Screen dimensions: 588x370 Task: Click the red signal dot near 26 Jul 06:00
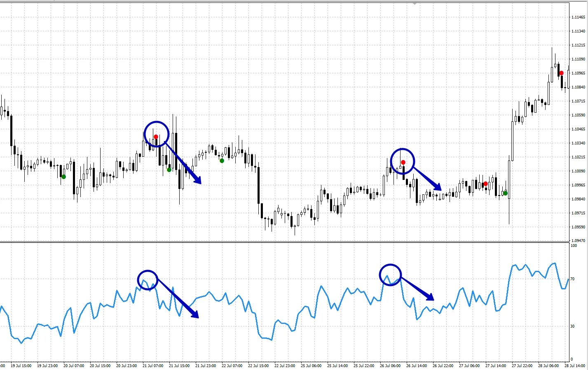403,162
